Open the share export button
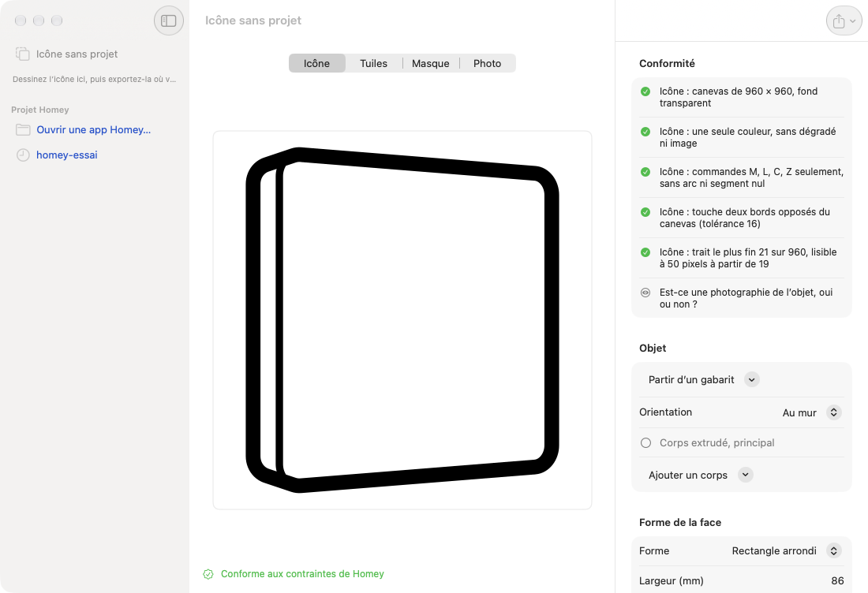Screen dimensions: 868x593 [844, 21]
